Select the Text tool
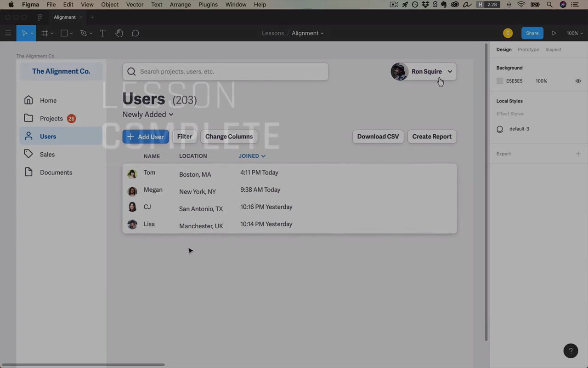 pos(102,33)
